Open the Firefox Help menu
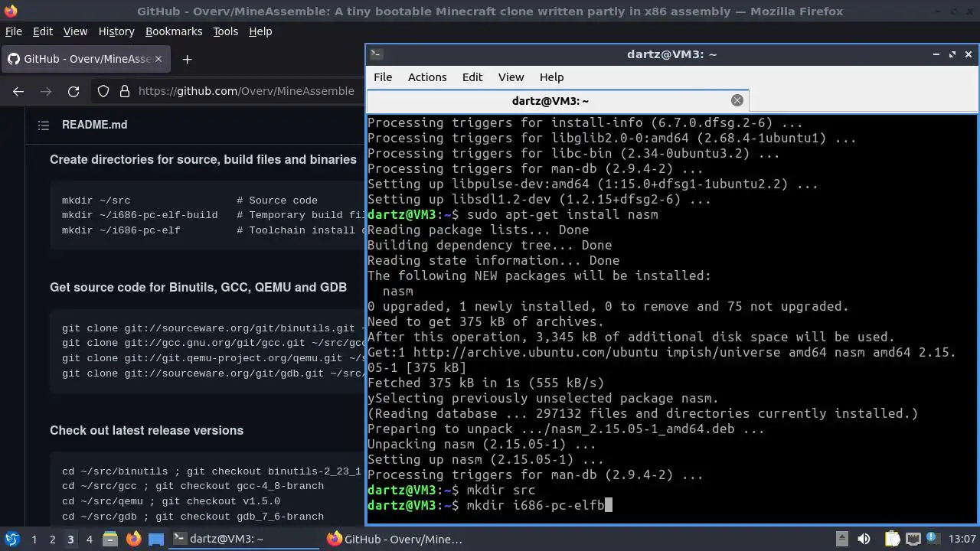This screenshot has width=980, height=551. tap(260, 31)
